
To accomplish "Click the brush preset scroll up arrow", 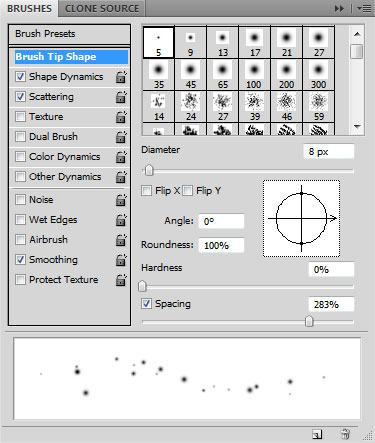I will pos(357,34).
